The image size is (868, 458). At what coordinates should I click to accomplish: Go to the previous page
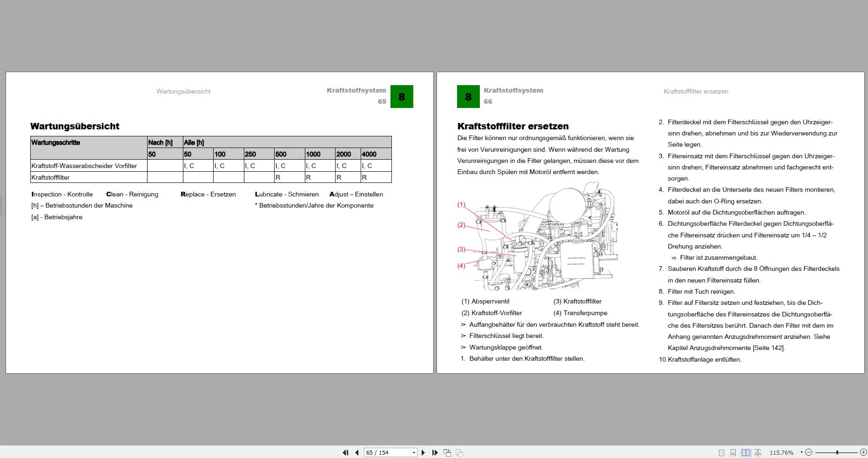click(x=357, y=452)
